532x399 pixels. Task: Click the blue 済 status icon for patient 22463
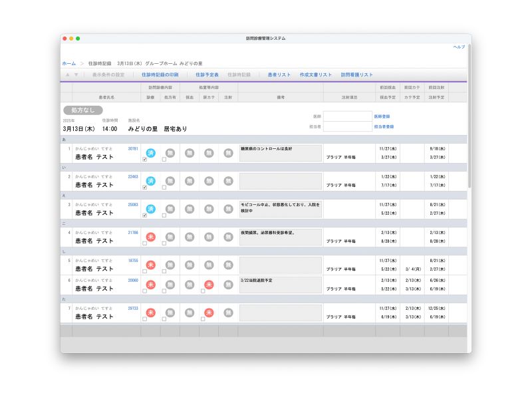coord(151,181)
